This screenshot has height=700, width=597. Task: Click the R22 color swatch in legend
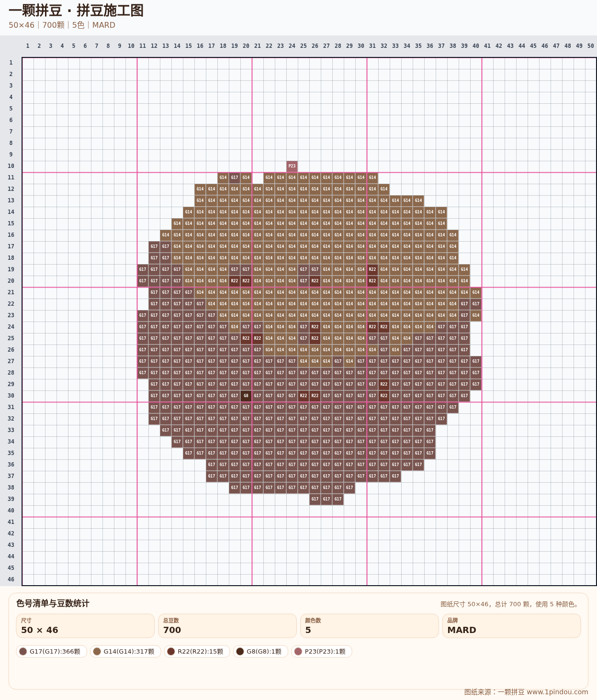(171, 651)
